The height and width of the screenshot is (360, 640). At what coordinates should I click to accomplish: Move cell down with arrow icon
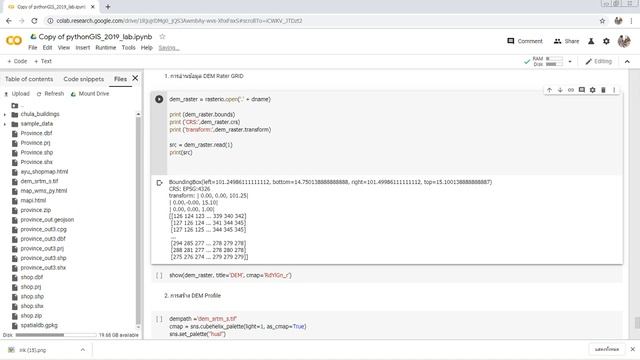tap(560, 90)
